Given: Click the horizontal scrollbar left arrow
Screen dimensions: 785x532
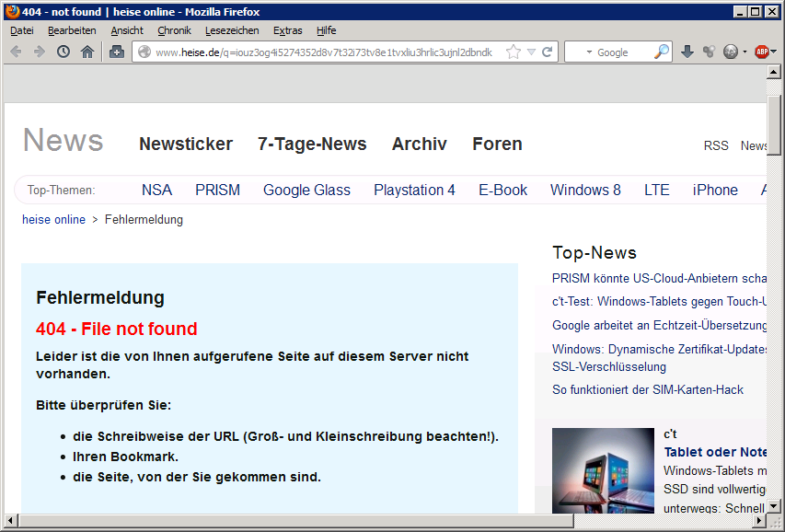Looking at the screenshot, I should click(x=10, y=520).
